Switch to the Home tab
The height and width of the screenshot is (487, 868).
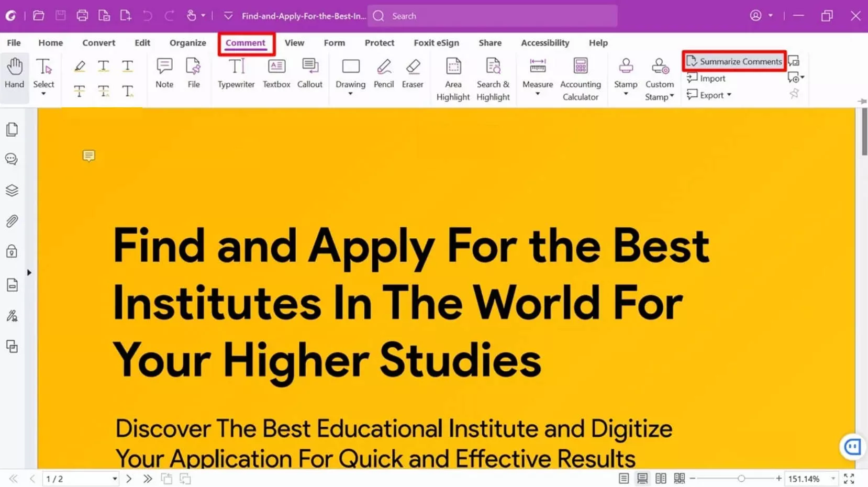pyautogui.click(x=50, y=43)
